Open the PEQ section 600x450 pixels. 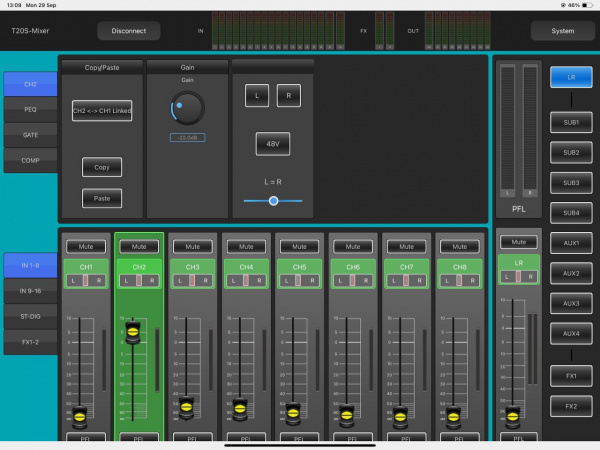click(30, 108)
